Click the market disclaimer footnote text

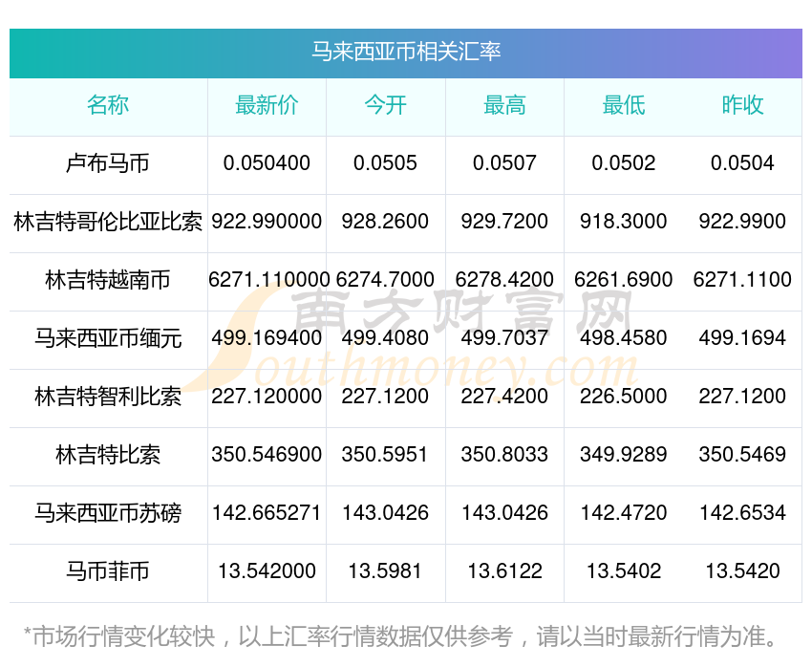pos(400,636)
